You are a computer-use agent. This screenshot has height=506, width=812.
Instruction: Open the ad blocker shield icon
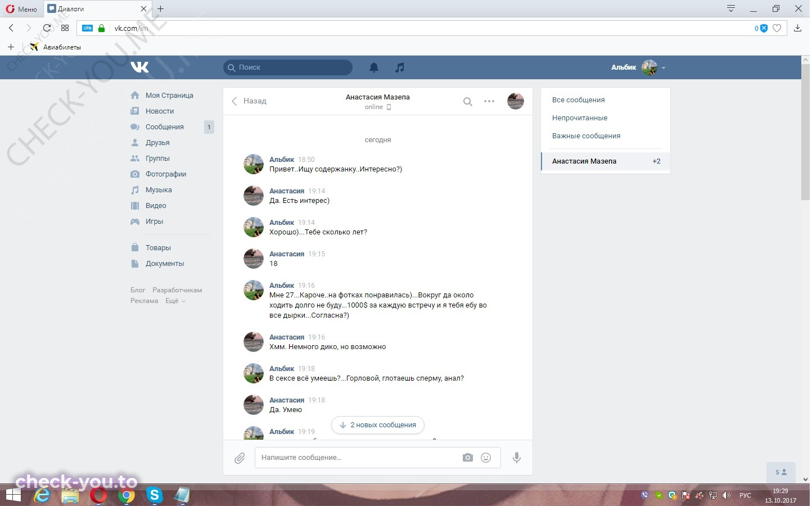[x=764, y=28]
